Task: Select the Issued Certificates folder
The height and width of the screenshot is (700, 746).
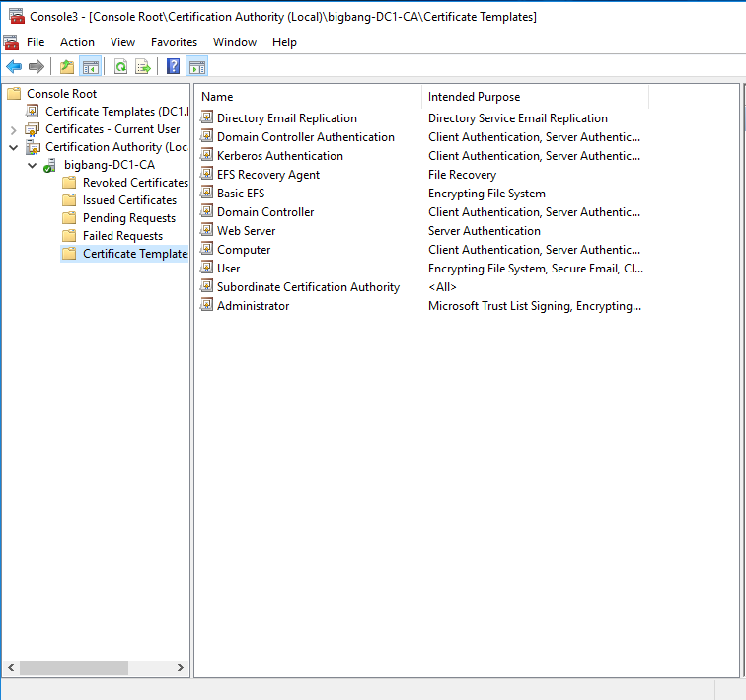Action: (129, 200)
